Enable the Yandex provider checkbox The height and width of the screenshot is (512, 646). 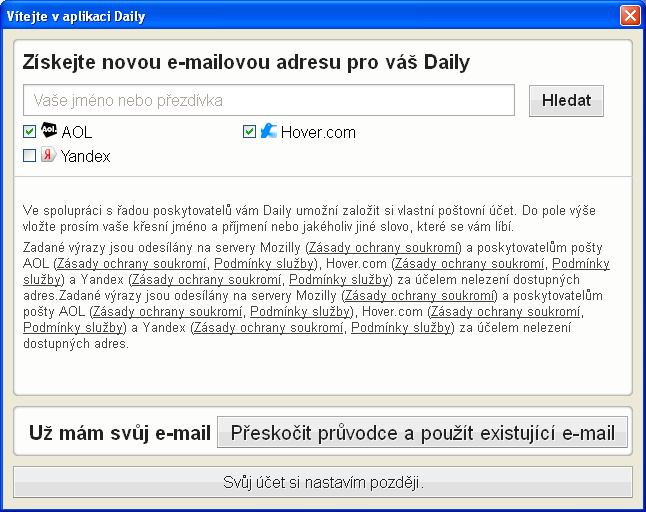[x=29, y=156]
